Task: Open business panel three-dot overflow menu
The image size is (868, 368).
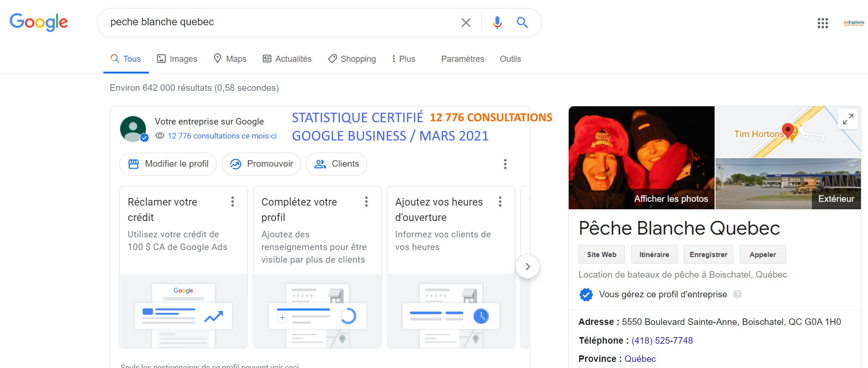Action: click(x=505, y=164)
